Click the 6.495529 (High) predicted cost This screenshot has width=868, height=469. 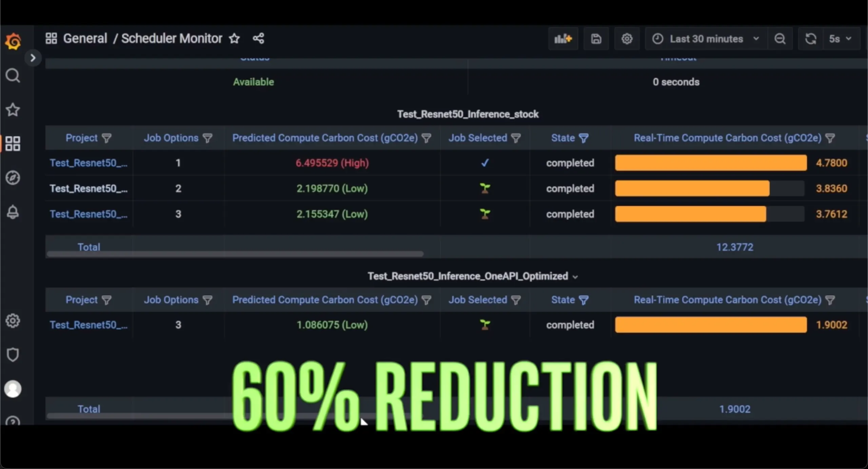click(332, 163)
